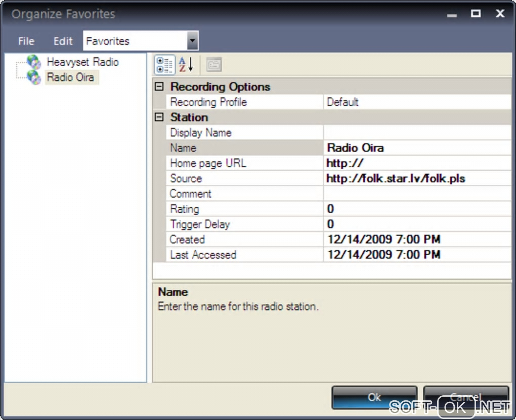This screenshot has width=516, height=420.
Task: Click the Recording Options section header
Action: (x=220, y=86)
